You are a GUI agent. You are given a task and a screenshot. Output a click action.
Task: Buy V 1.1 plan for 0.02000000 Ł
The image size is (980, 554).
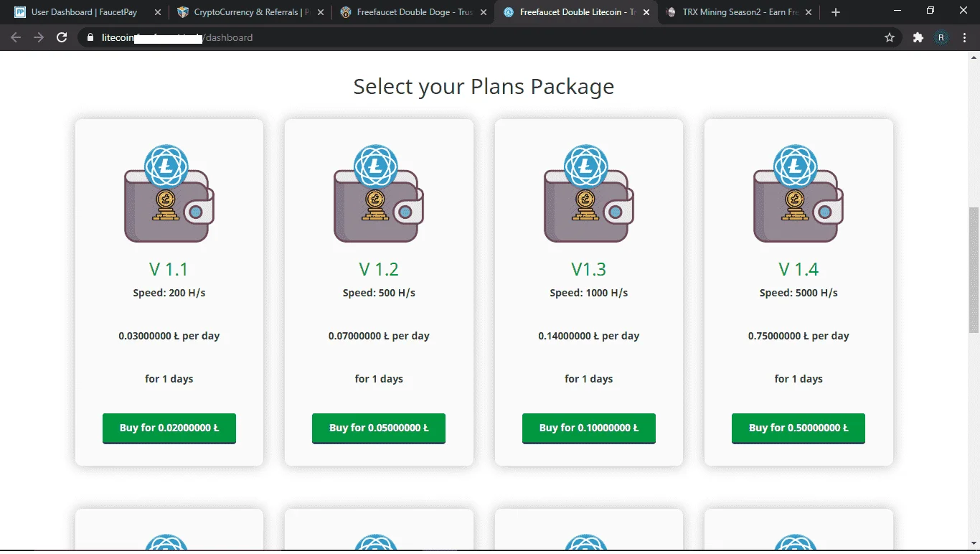point(169,428)
